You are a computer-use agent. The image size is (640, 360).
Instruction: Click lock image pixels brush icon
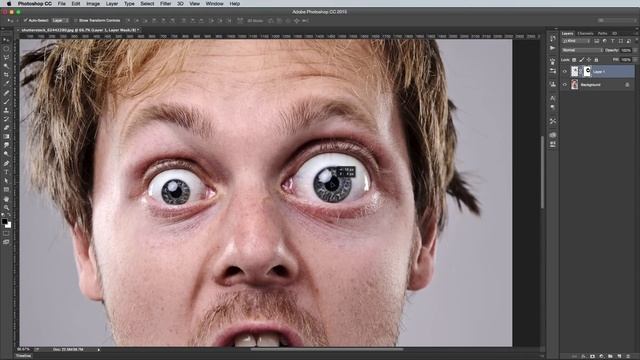pyautogui.click(x=582, y=60)
